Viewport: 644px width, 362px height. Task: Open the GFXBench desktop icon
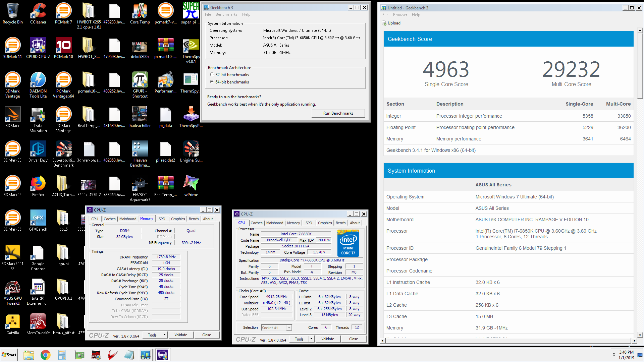tap(38, 221)
